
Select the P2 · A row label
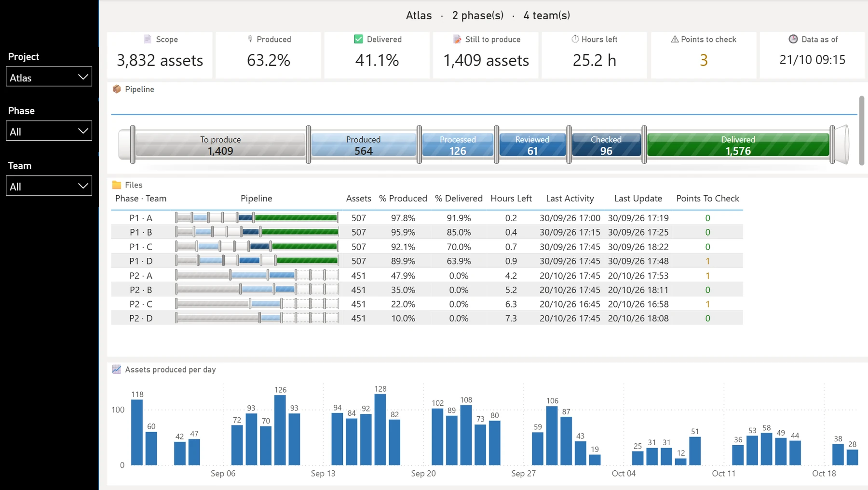(x=141, y=276)
